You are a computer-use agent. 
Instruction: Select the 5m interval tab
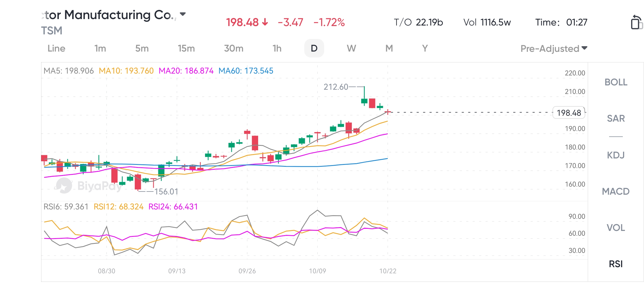point(142,48)
